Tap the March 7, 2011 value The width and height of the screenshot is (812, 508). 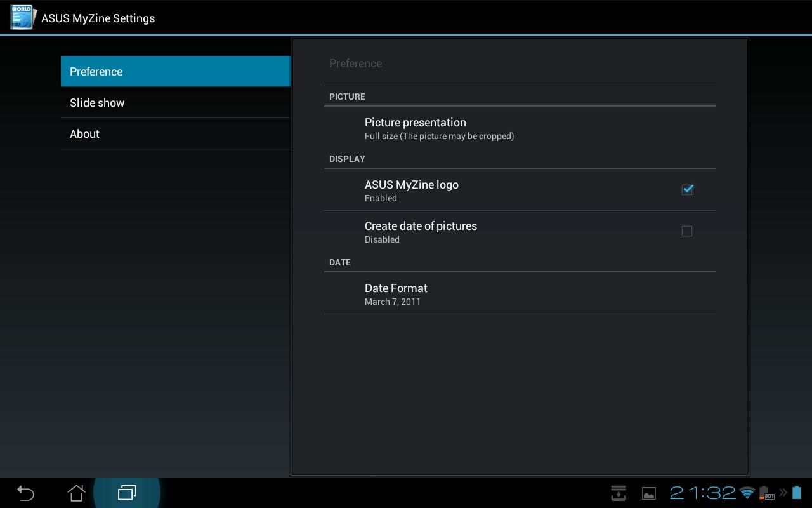point(393,302)
